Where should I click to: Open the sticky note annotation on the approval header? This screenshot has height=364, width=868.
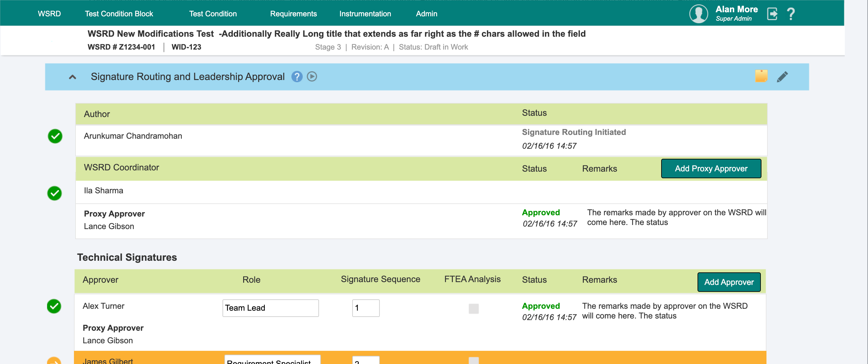[762, 77]
